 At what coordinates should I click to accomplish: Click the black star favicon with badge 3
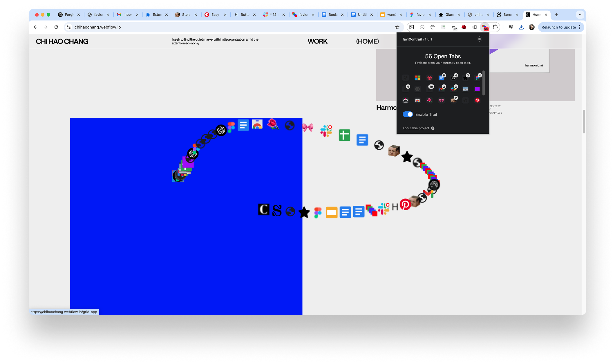tap(466, 77)
